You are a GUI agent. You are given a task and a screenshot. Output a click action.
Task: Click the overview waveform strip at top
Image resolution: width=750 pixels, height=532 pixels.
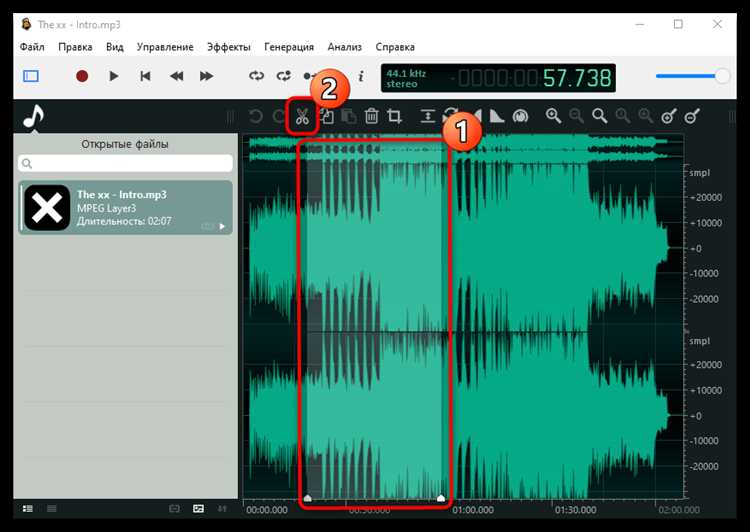[463, 147]
